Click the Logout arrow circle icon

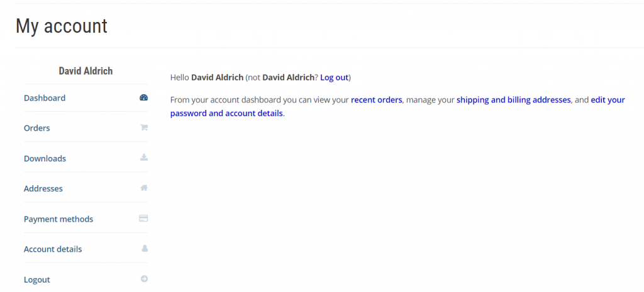[x=144, y=279]
